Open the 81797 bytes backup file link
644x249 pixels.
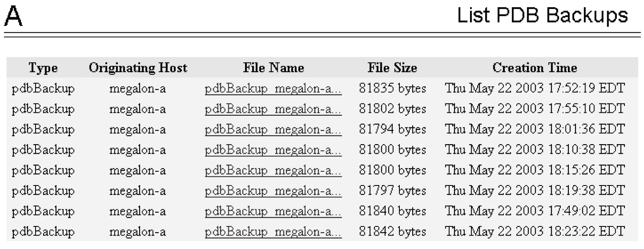coord(273,191)
